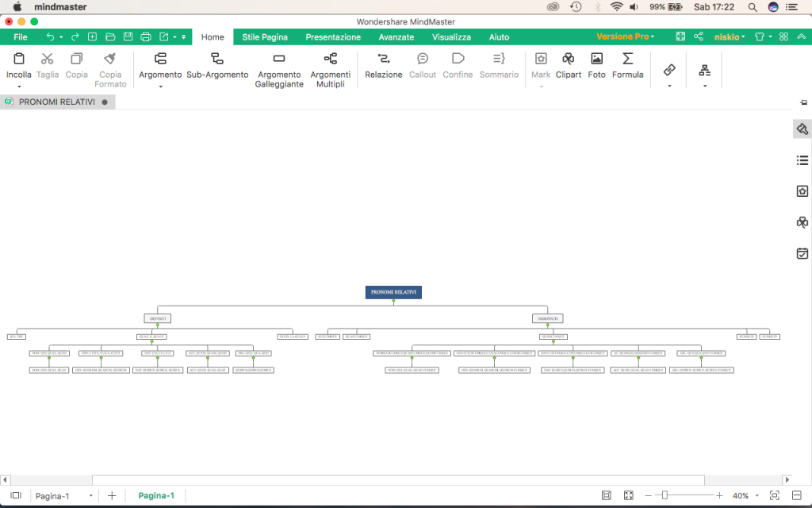Expand the niskio account dropdown
Screen dimensions: 812x508
[729, 37]
